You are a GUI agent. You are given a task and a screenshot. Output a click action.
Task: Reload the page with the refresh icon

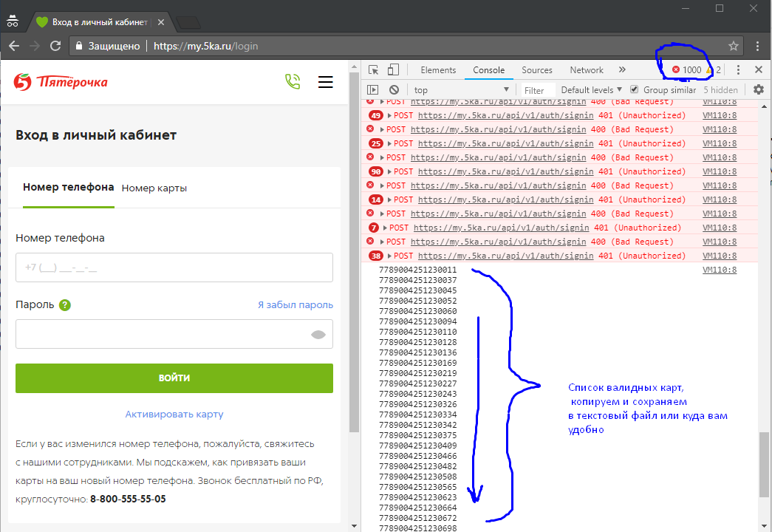[x=55, y=47]
